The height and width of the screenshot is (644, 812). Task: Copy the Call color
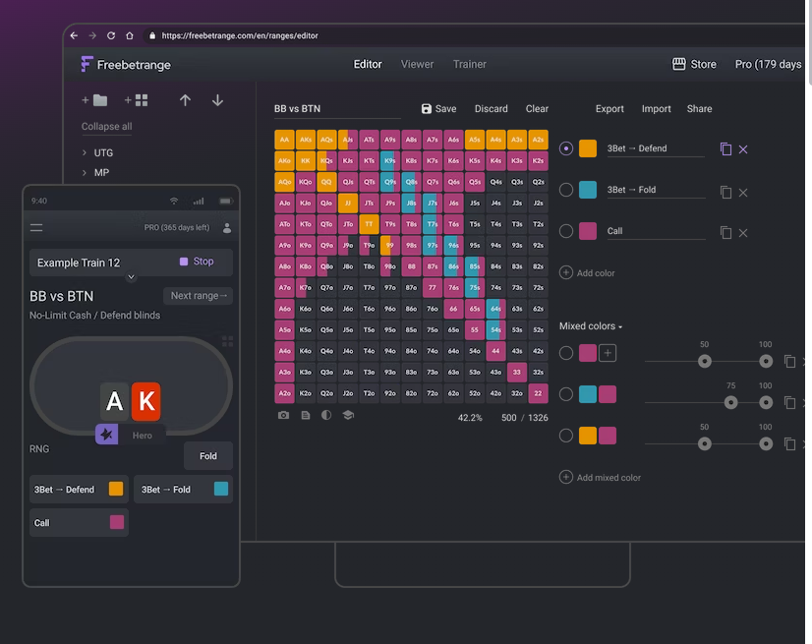pos(725,233)
